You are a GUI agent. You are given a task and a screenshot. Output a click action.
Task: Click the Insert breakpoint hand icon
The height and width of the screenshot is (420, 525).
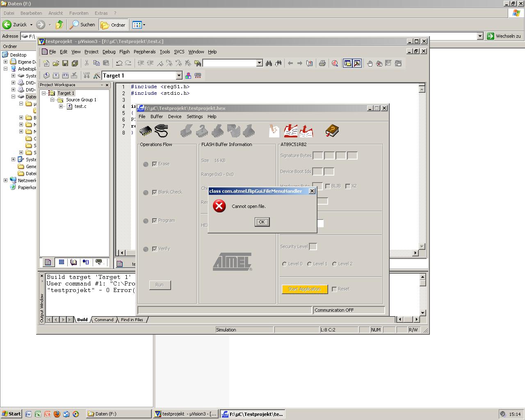click(370, 63)
